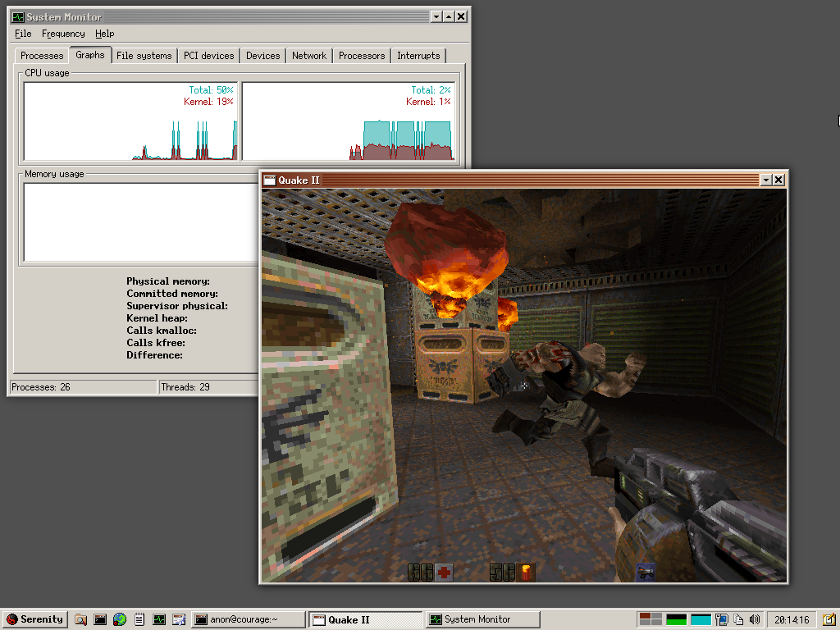Close the Quake II window

click(779, 180)
